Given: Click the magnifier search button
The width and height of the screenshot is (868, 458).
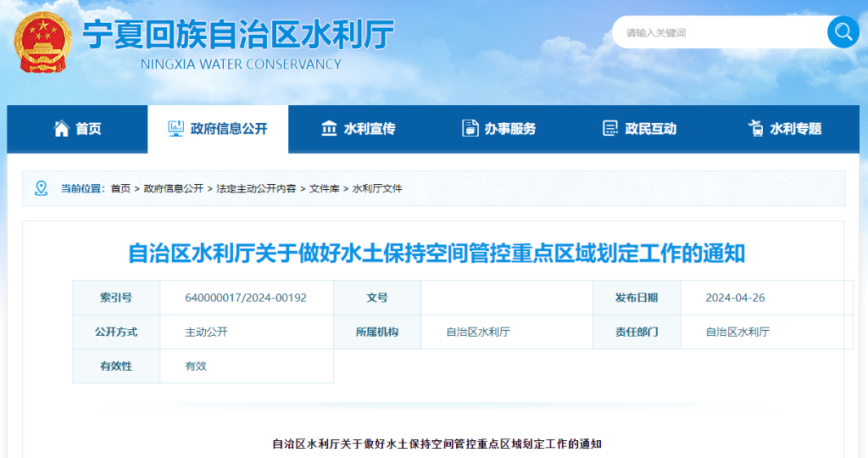Looking at the screenshot, I should (x=843, y=32).
